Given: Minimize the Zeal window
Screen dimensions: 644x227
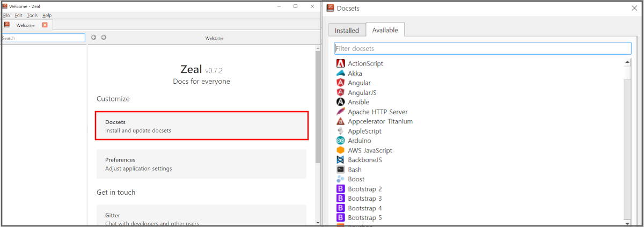Looking at the screenshot, I should [279, 6].
